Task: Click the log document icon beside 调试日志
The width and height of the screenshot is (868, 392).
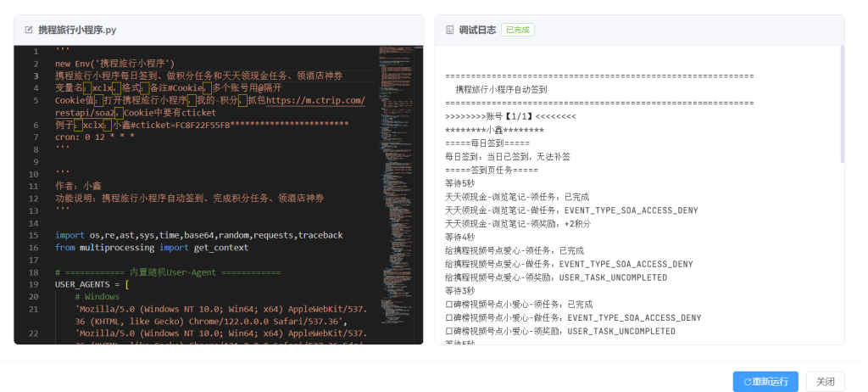Action: pyautogui.click(x=449, y=30)
